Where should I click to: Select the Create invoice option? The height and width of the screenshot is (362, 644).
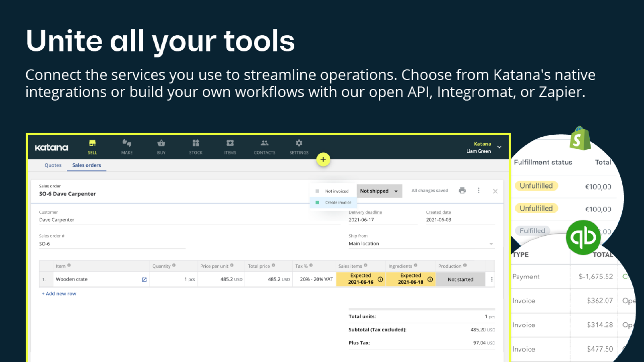(x=338, y=203)
